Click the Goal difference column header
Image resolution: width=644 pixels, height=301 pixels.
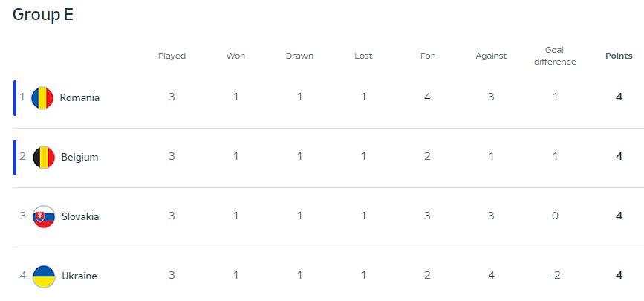555,56
